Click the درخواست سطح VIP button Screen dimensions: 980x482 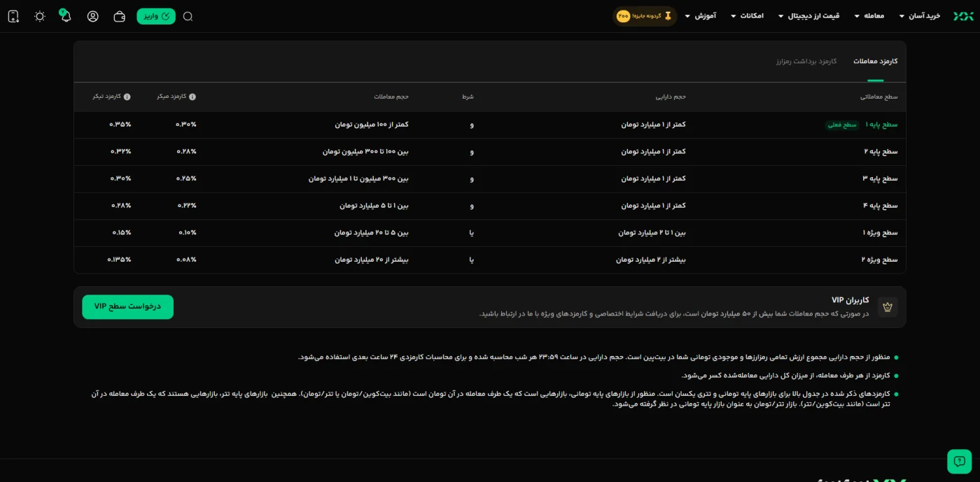[x=127, y=306]
